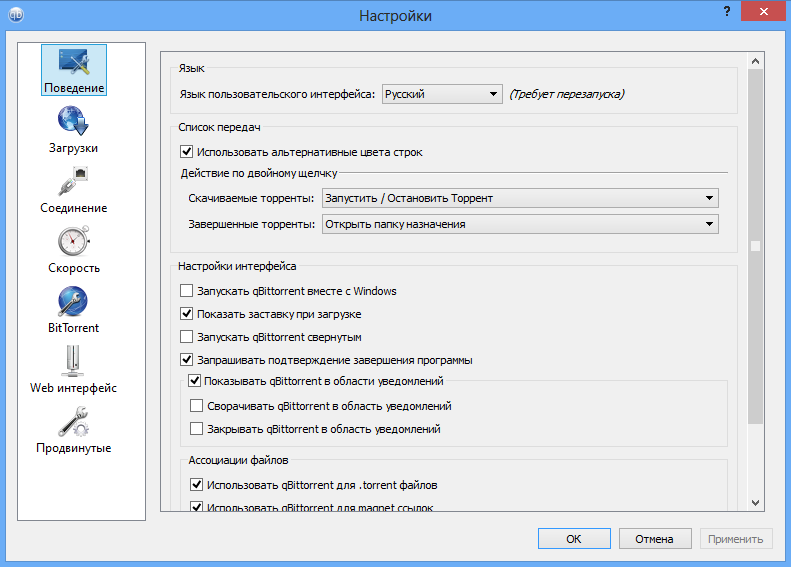This screenshot has width=791, height=567.
Task: Select the Соединение tab label
Action: [74, 208]
